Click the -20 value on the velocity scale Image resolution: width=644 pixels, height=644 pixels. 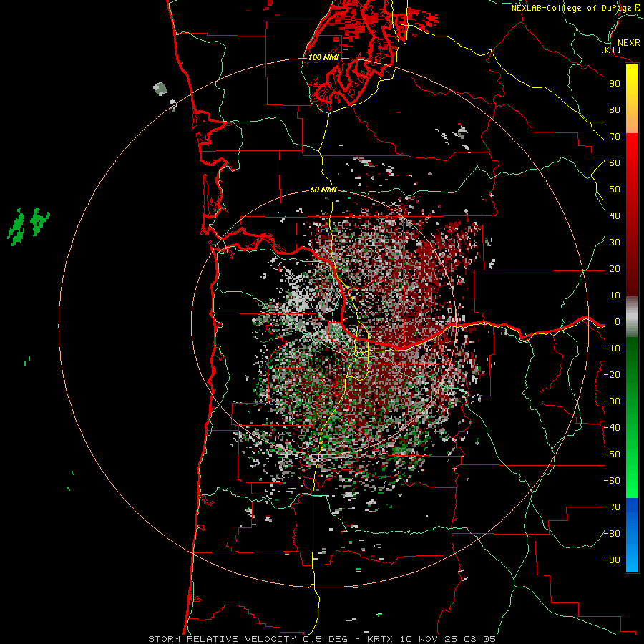tap(612, 375)
